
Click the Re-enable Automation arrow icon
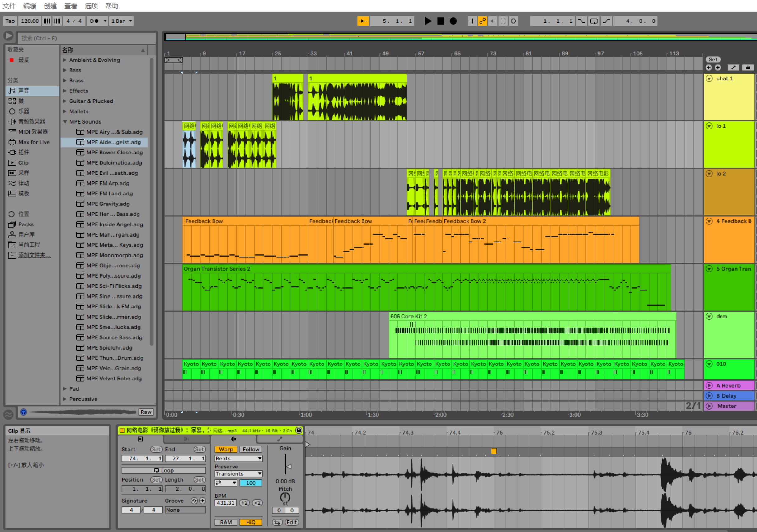point(493,21)
